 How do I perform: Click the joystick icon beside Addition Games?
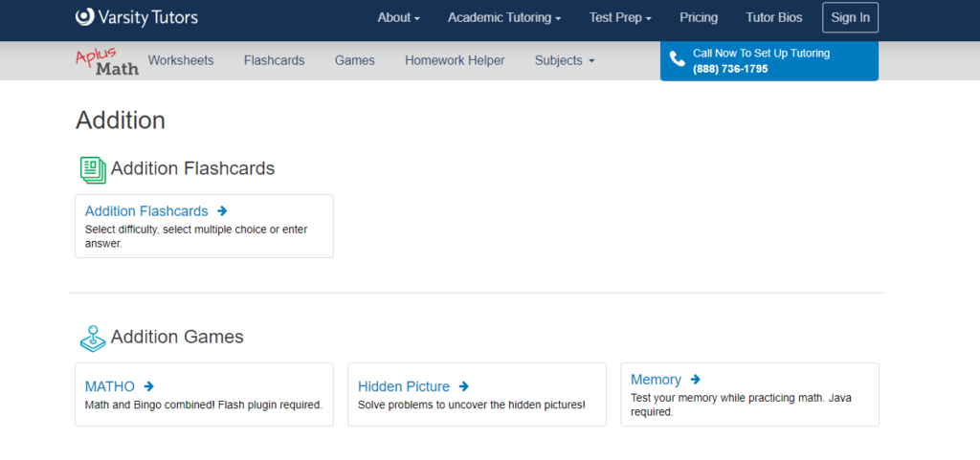(93, 338)
